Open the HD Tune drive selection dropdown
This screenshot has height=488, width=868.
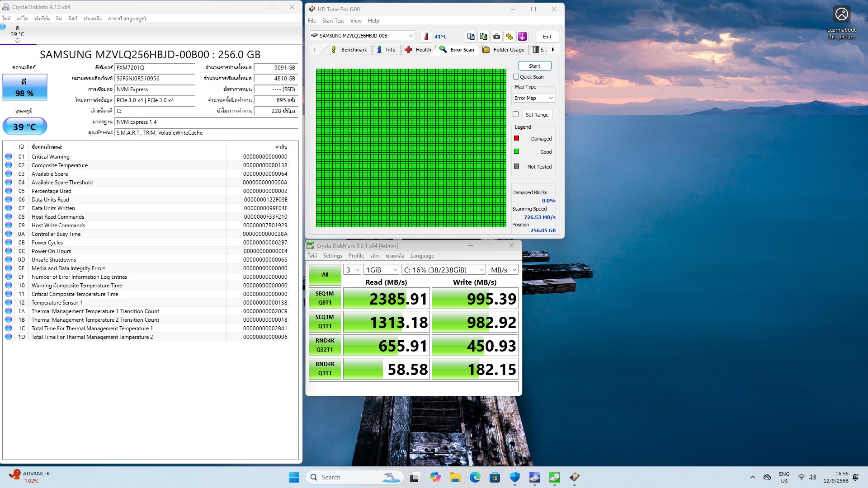(362, 36)
